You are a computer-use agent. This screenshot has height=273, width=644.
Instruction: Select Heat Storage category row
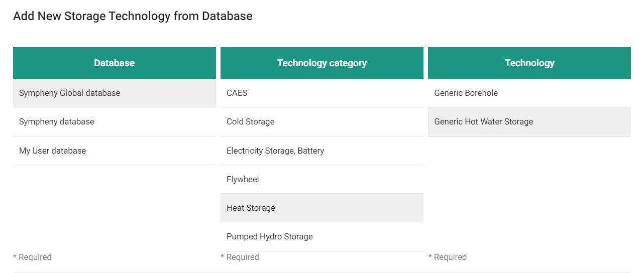point(251,208)
